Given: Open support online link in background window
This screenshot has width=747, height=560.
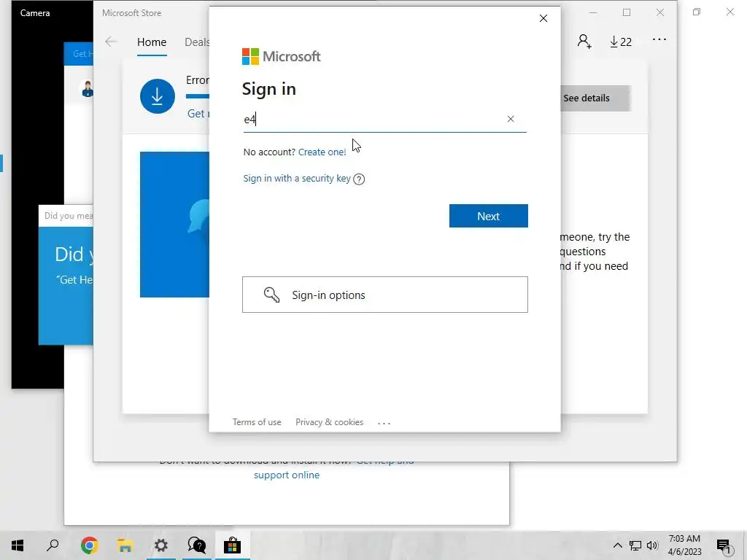Looking at the screenshot, I should (x=286, y=475).
